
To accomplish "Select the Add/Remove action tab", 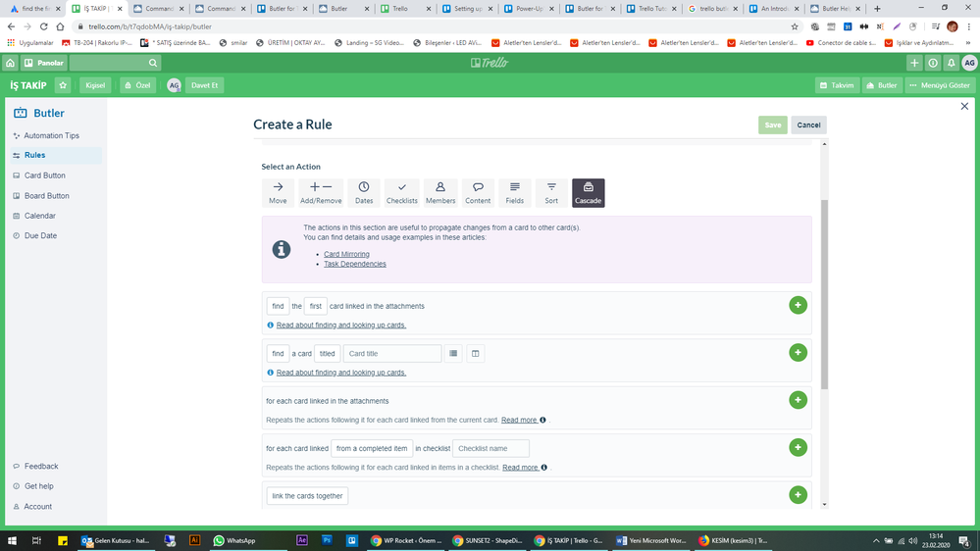I will [321, 192].
